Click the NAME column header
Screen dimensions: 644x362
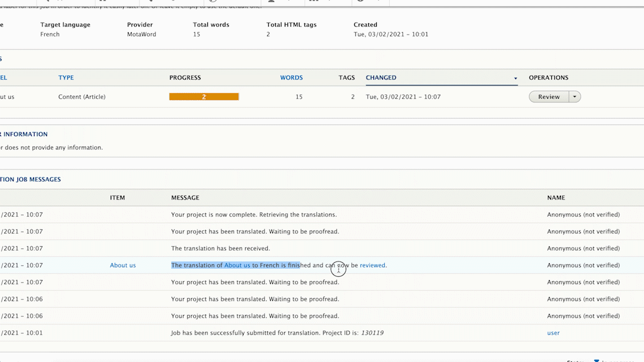(556, 198)
